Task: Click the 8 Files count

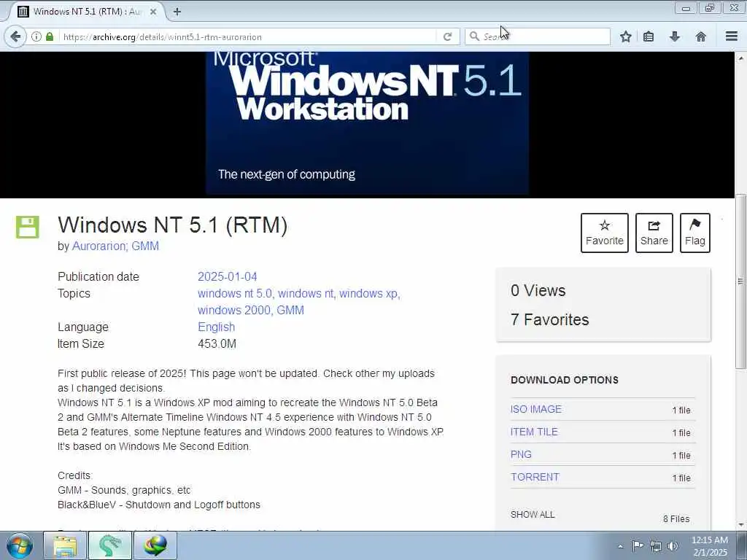Action: pos(676,519)
